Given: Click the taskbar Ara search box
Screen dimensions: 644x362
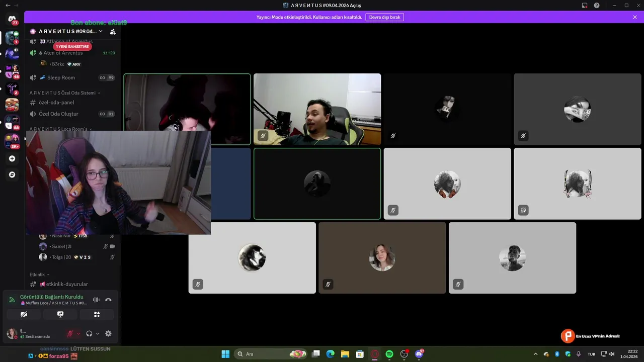Looking at the screenshot, I should tap(271, 354).
